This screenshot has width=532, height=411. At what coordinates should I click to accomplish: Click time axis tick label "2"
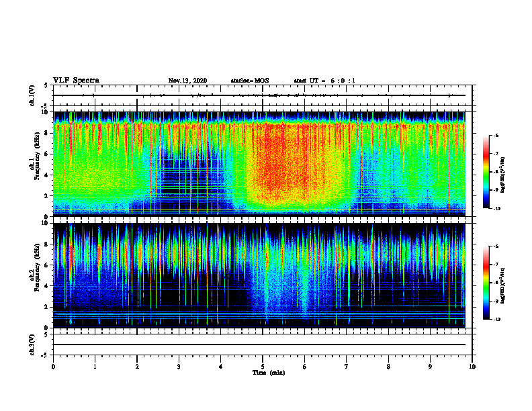[137, 367]
